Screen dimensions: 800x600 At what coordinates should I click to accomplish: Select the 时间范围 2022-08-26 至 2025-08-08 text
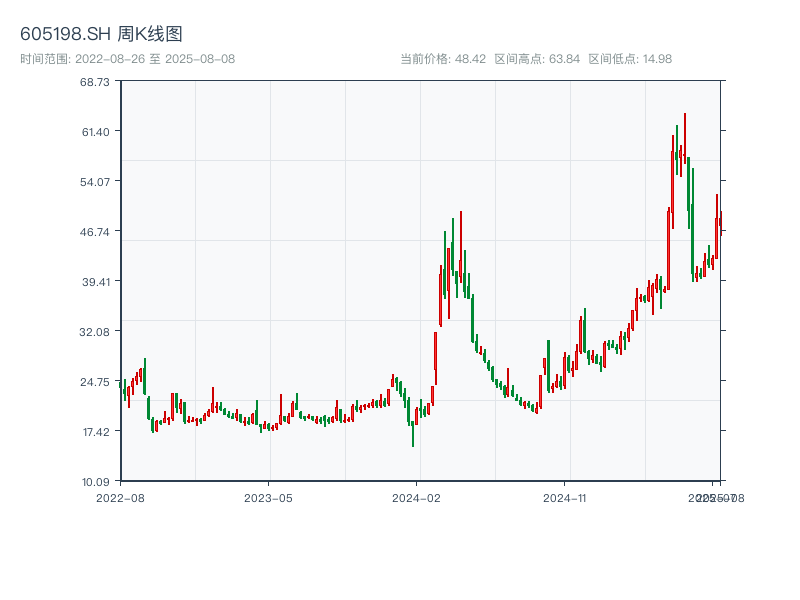(x=128, y=59)
